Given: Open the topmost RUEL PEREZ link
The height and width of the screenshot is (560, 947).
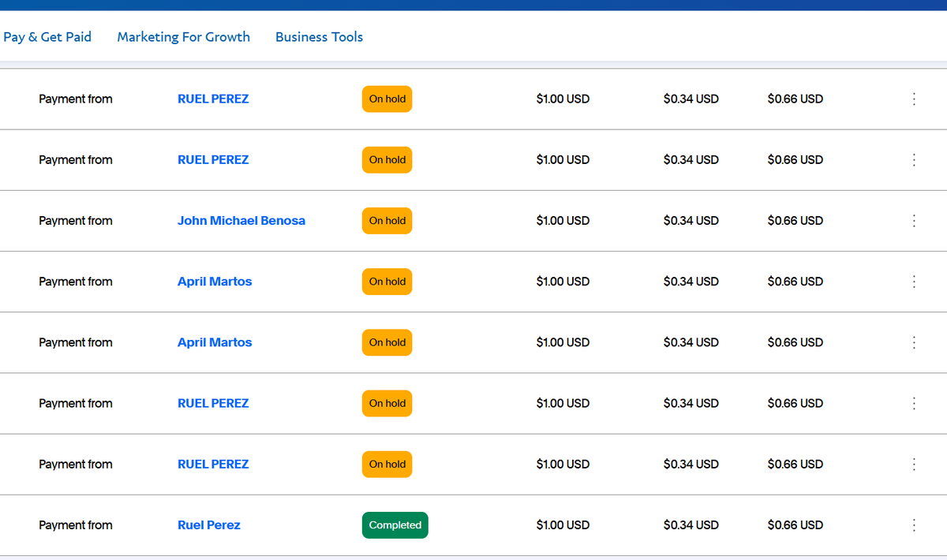Looking at the screenshot, I should (x=213, y=99).
